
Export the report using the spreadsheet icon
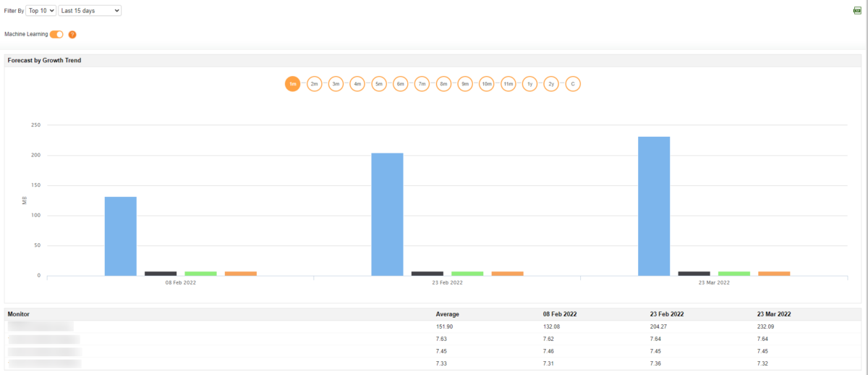pyautogui.click(x=857, y=10)
